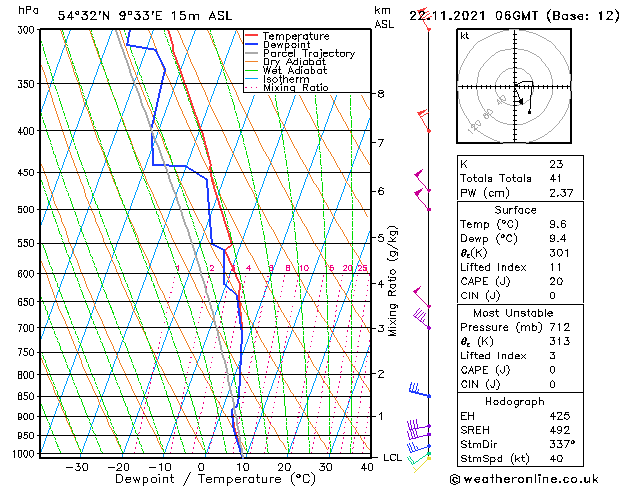Click the red wind barb at 400 hPa

point(424,120)
